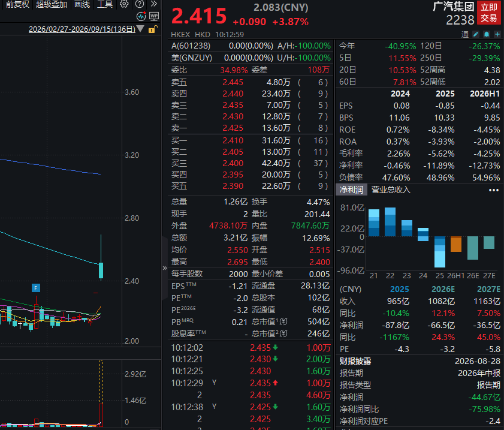Click 换手 turnover 4.47%
Image resolution: width=504 pixels, height=430 pixels.
tap(318, 202)
